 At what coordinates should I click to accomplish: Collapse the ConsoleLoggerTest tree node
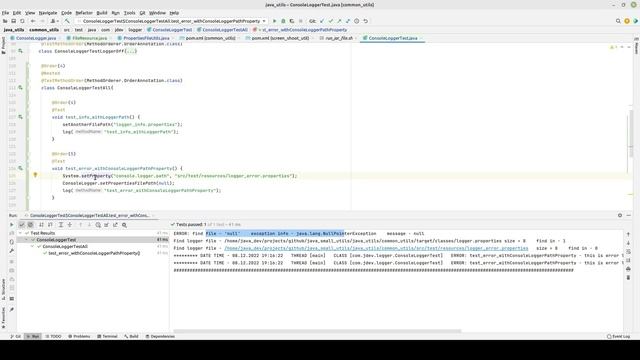click(x=27, y=240)
